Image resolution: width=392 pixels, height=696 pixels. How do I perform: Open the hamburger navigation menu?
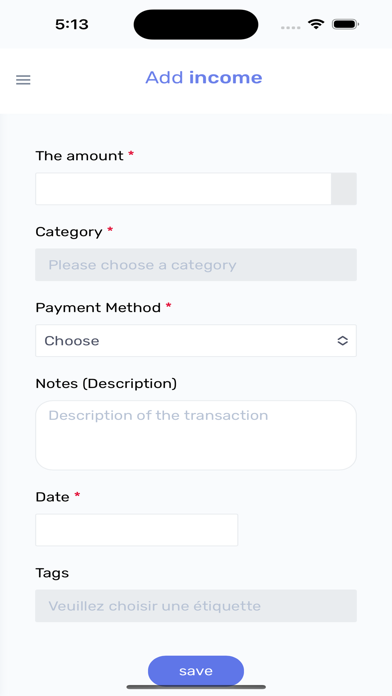click(x=23, y=80)
